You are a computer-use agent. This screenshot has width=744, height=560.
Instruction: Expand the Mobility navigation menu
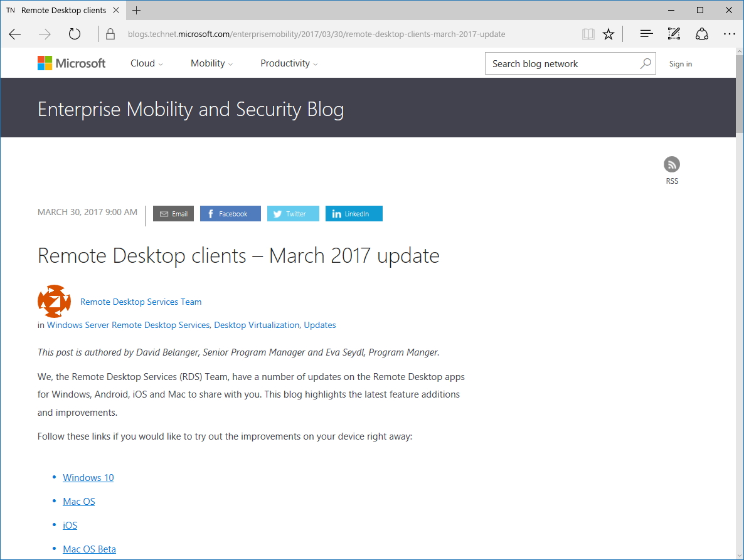(x=211, y=63)
